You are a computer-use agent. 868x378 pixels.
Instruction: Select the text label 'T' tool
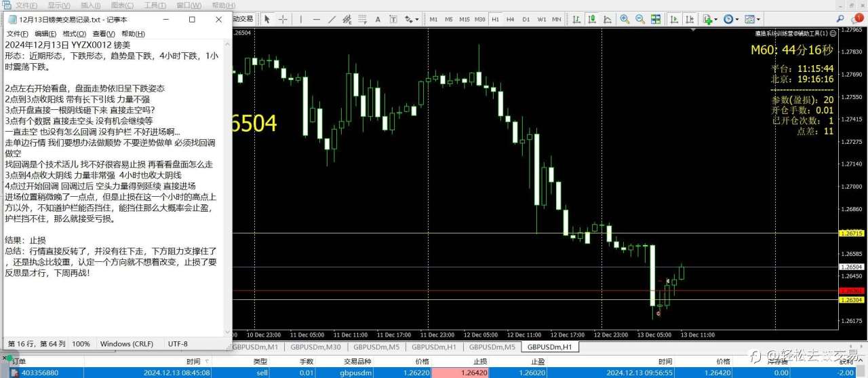[x=393, y=19]
